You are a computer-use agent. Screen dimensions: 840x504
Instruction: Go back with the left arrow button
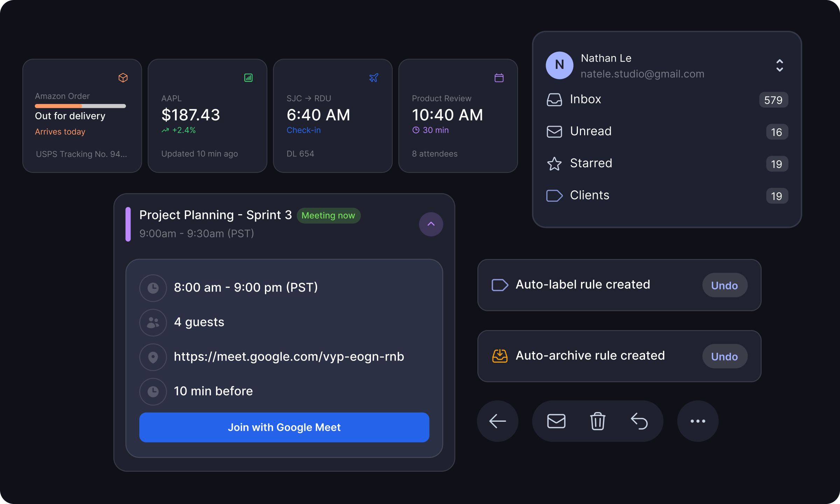point(497,421)
